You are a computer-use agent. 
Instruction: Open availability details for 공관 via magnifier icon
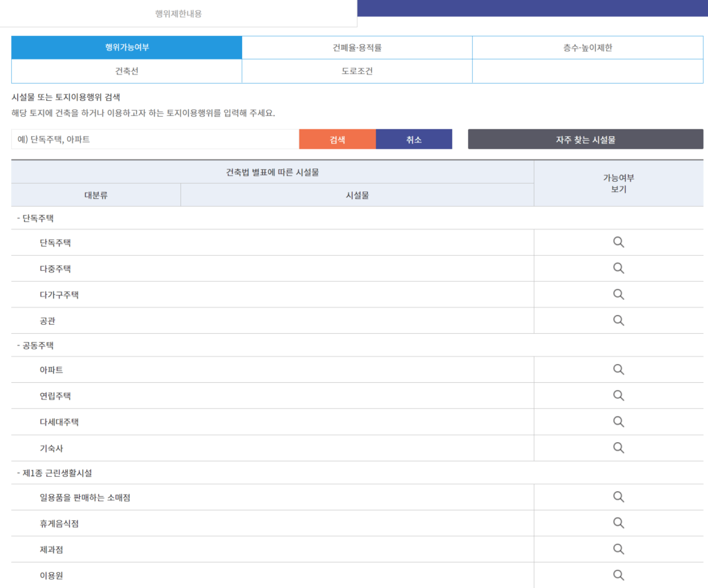point(618,320)
